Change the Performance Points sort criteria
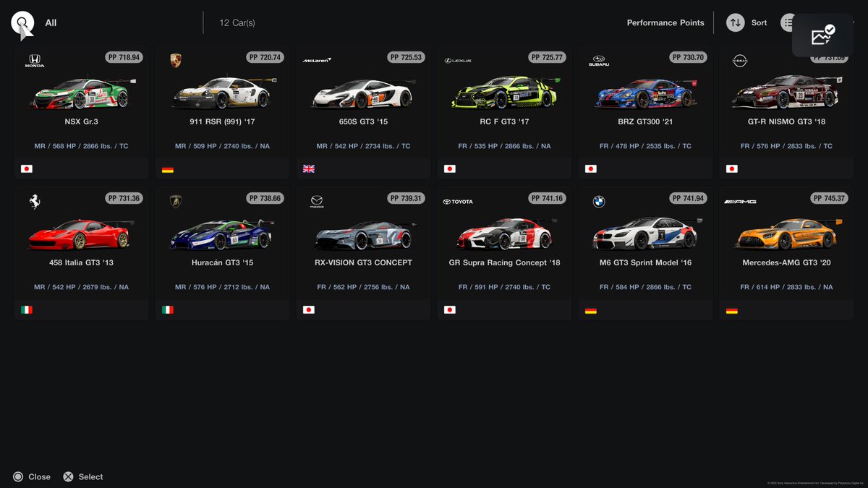Image resolution: width=868 pixels, height=488 pixels. coord(665,22)
